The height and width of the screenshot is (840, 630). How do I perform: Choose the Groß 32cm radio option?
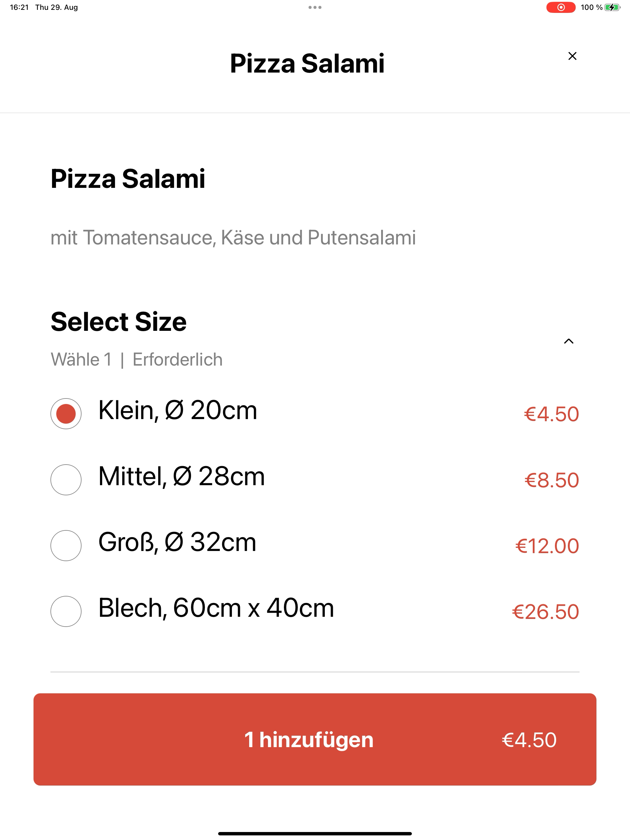coord(66,545)
